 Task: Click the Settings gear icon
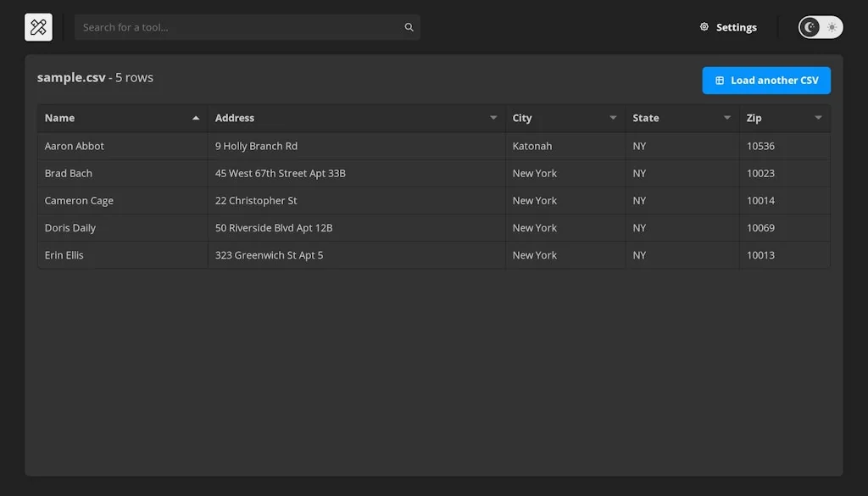tap(704, 27)
